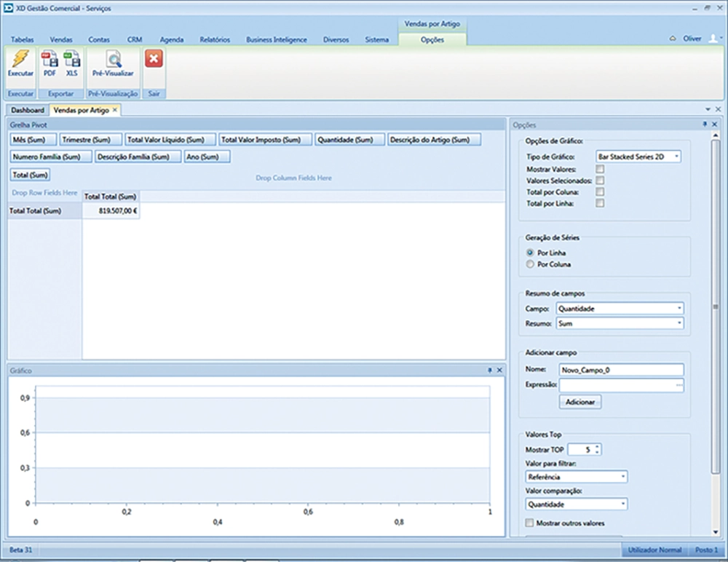Pin the Opções side panel
This screenshot has width=728, height=562.
(x=705, y=125)
